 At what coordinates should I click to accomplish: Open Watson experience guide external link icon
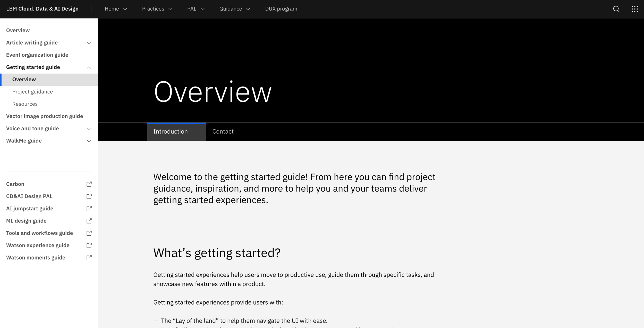pos(89,245)
